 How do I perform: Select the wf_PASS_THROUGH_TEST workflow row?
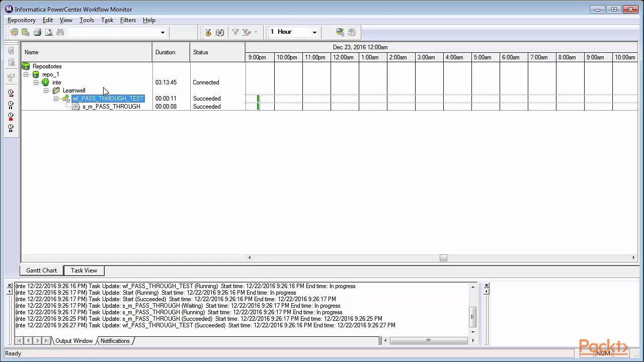tap(108, 99)
